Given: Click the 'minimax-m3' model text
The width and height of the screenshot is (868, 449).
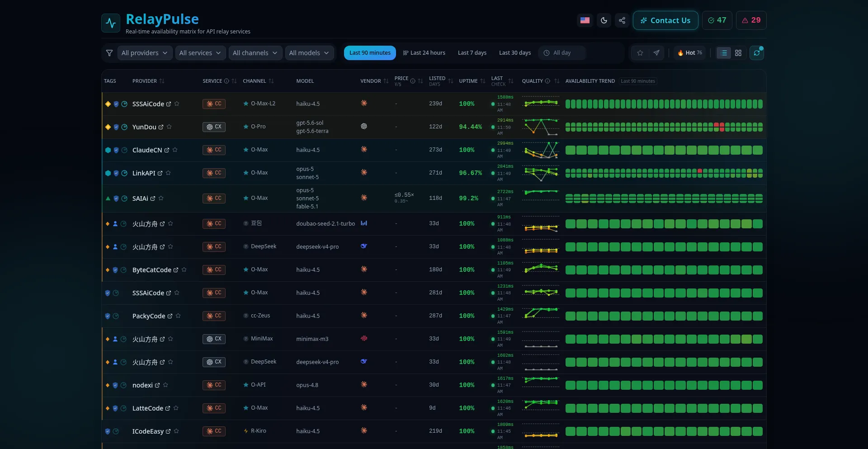Looking at the screenshot, I should click(312, 339).
